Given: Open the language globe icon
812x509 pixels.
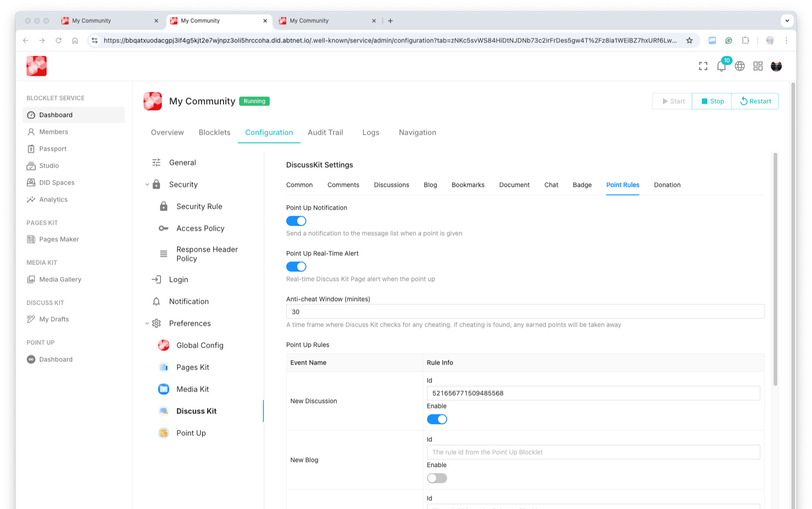Looking at the screenshot, I should 739,66.
